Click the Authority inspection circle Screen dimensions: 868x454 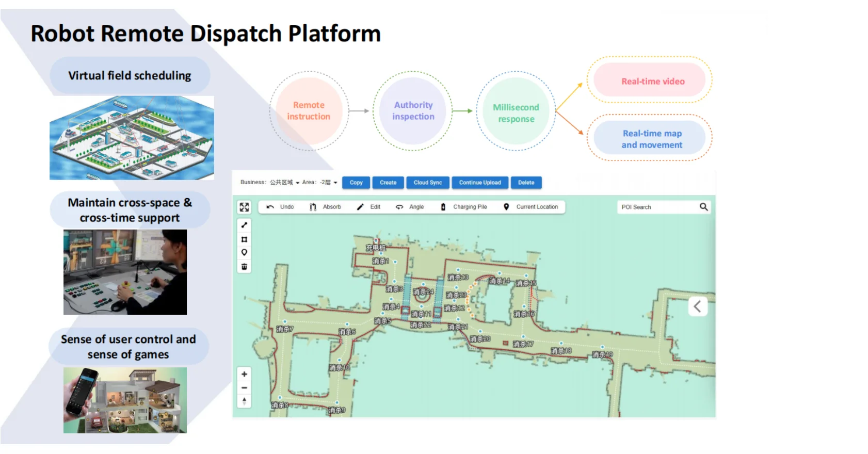click(x=413, y=111)
